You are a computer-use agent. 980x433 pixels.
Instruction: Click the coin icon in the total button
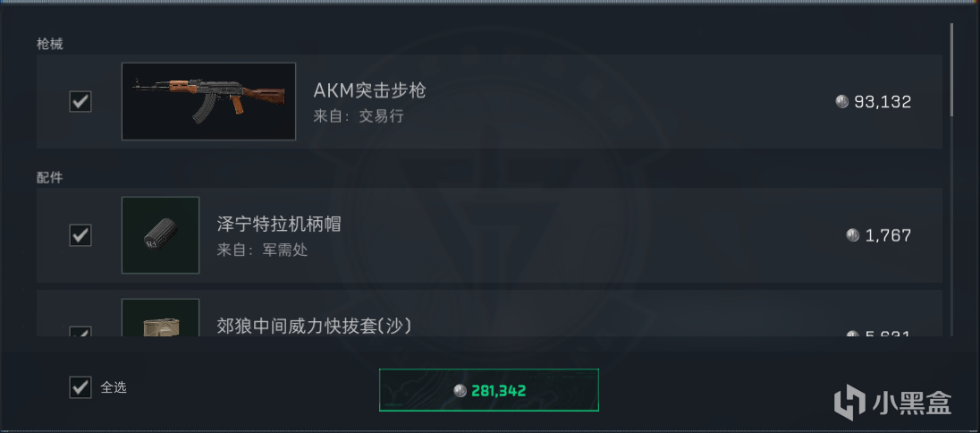tap(460, 391)
